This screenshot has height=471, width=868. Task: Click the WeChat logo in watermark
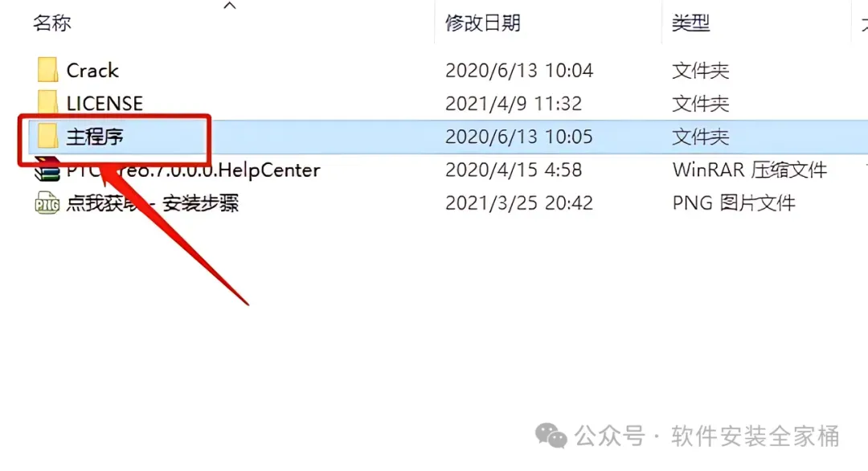[x=551, y=435]
